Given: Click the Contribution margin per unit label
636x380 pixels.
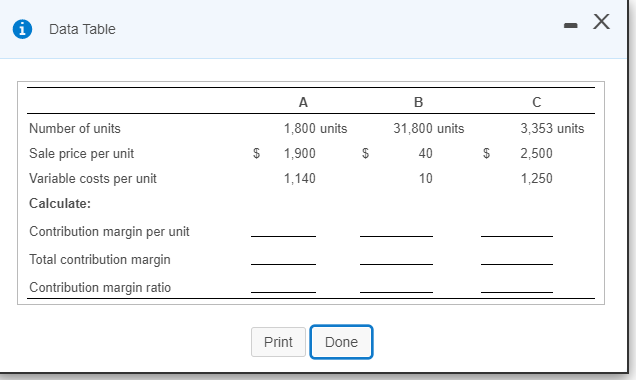Looking at the screenshot, I should pyautogui.click(x=109, y=232).
